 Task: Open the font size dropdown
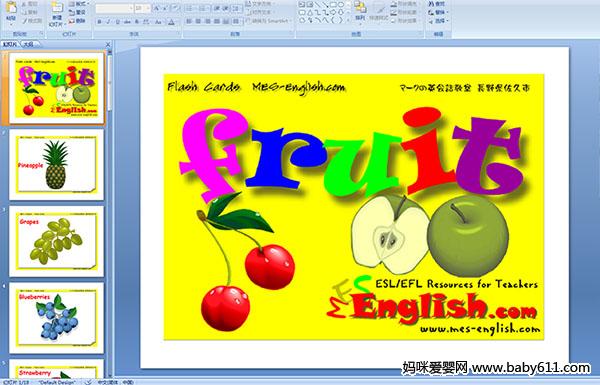[x=142, y=8]
